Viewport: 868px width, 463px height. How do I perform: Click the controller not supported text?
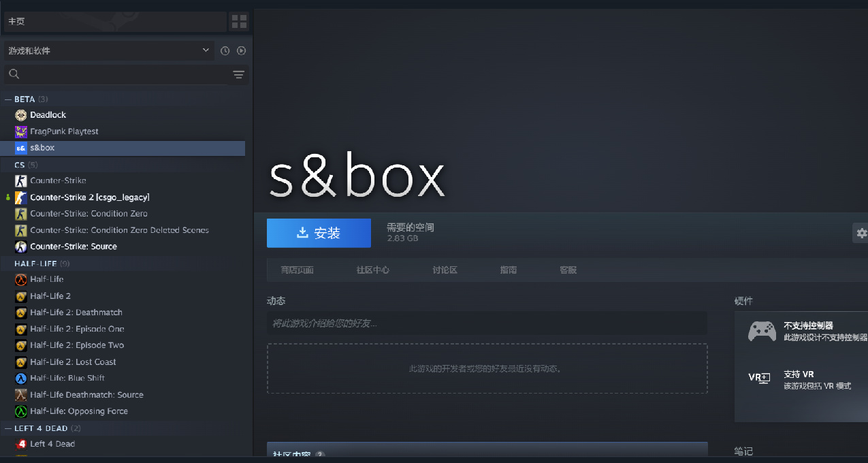coord(808,326)
